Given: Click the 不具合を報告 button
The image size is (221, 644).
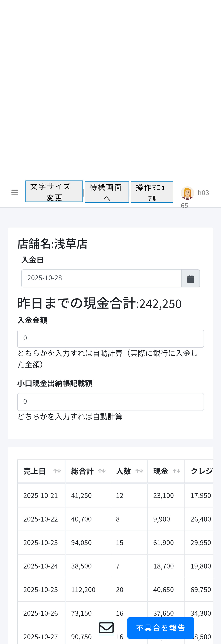Looking at the screenshot, I should [161, 628].
